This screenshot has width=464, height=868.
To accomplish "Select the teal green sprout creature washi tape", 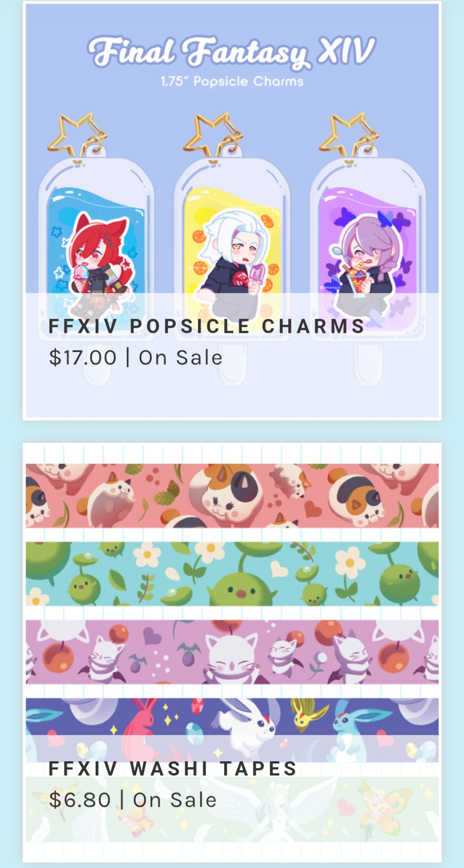I will (x=232, y=574).
